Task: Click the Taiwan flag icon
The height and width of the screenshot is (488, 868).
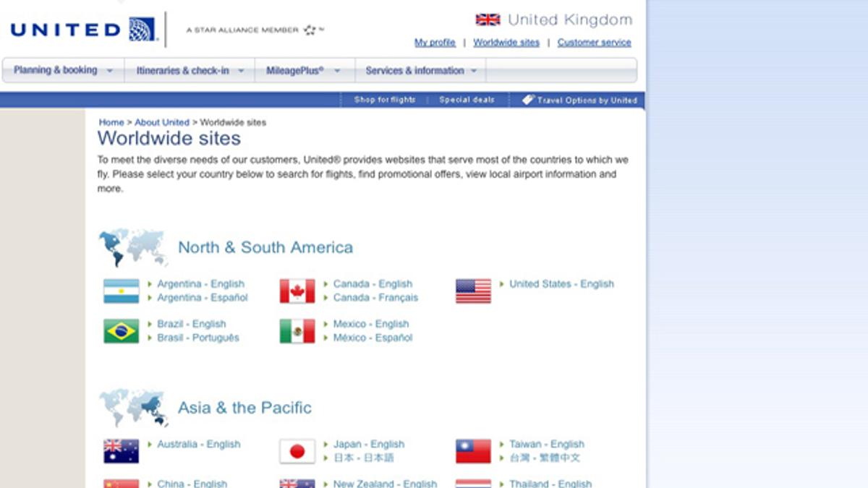Action: coord(473,451)
